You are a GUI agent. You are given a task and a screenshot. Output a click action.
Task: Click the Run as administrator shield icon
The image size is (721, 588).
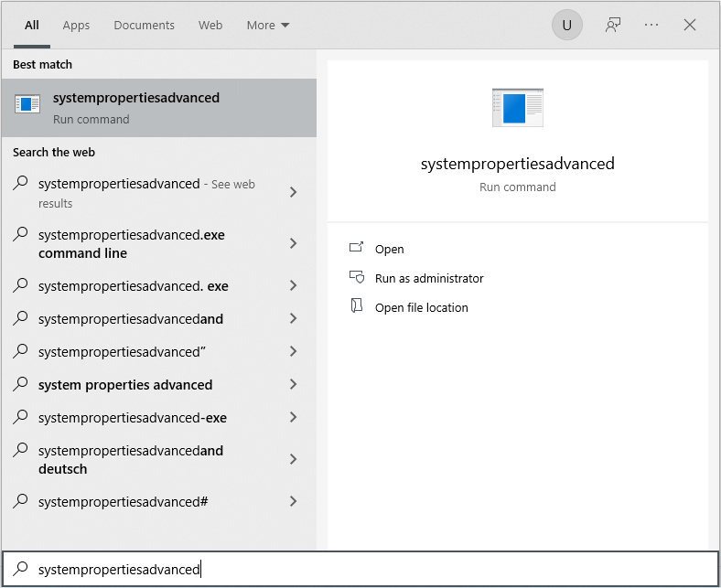point(357,278)
